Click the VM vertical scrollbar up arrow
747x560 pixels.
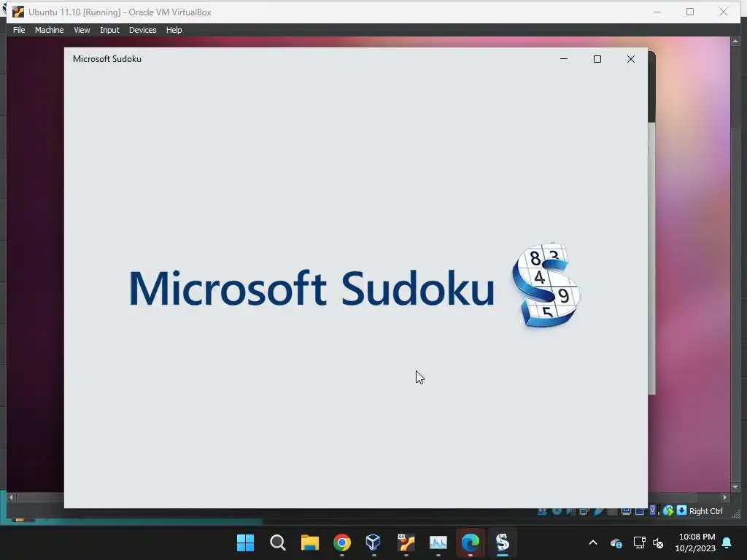point(735,42)
